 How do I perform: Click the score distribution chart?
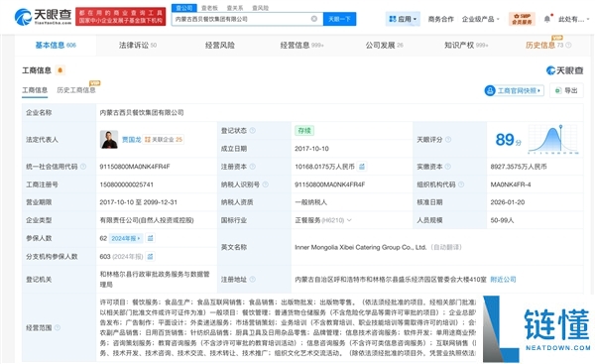click(x=553, y=139)
